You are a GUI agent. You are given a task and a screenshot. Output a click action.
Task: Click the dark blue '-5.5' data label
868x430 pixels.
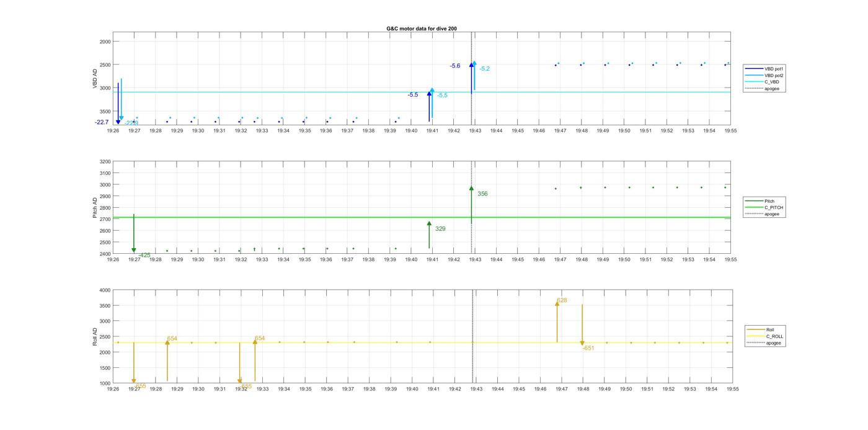coord(413,95)
